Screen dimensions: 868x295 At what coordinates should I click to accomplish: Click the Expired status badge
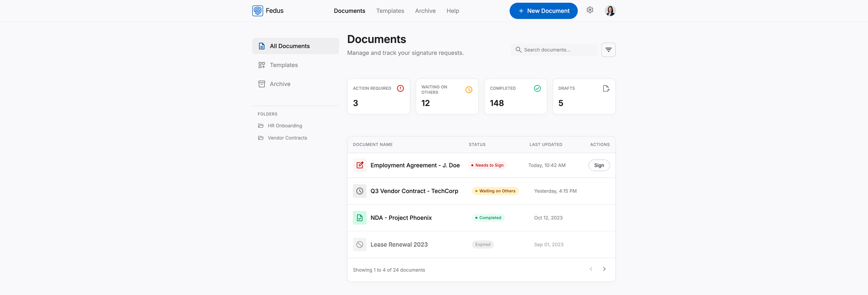pyautogui.click(x=483, y=245)
